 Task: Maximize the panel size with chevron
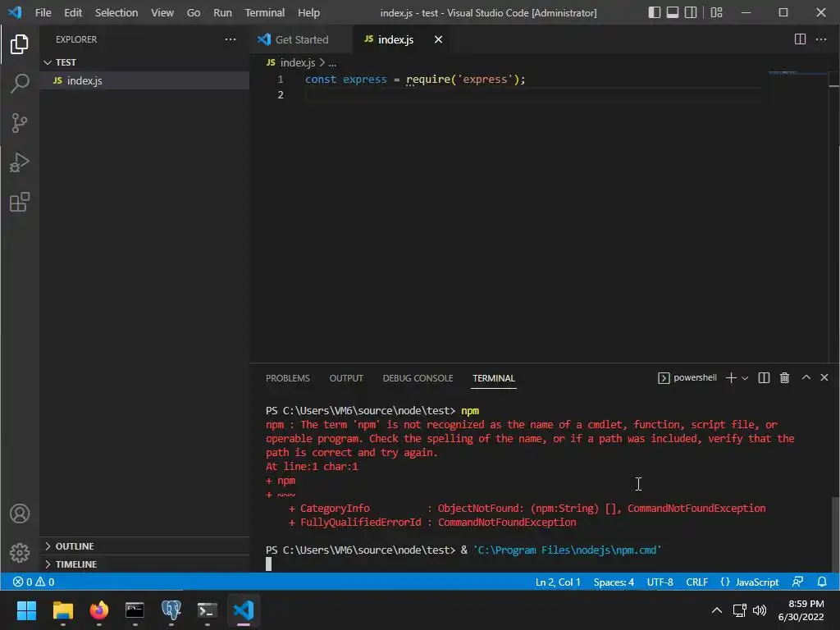(x=806, y=377)
